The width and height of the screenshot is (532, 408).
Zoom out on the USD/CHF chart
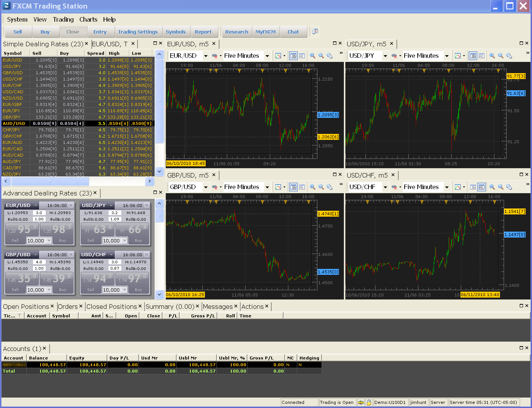coord(501,187)
